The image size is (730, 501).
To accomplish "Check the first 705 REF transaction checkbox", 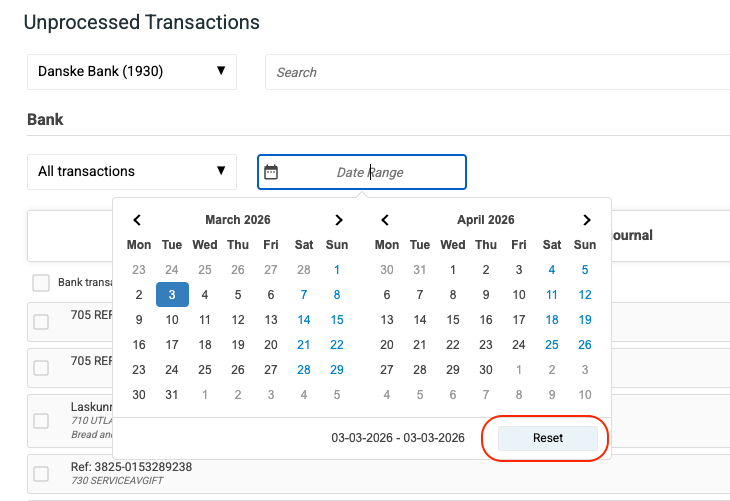I will click(41, 322).
